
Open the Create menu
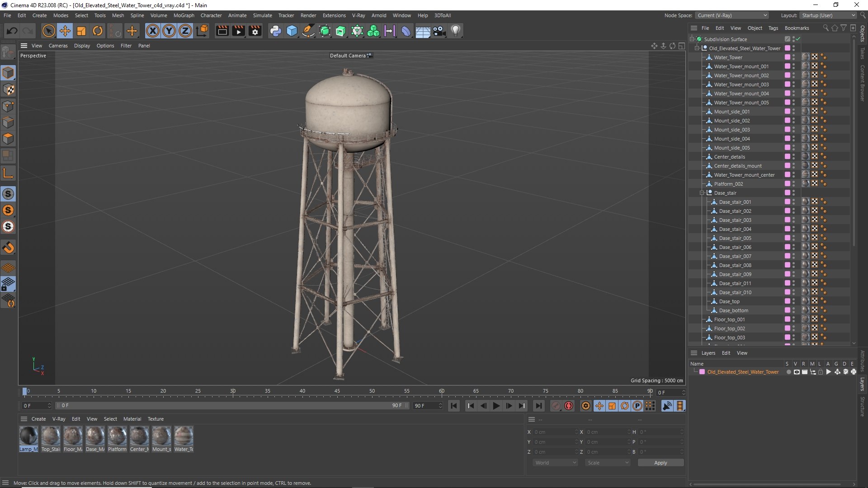pyautogui.click(x=39, y=15)
